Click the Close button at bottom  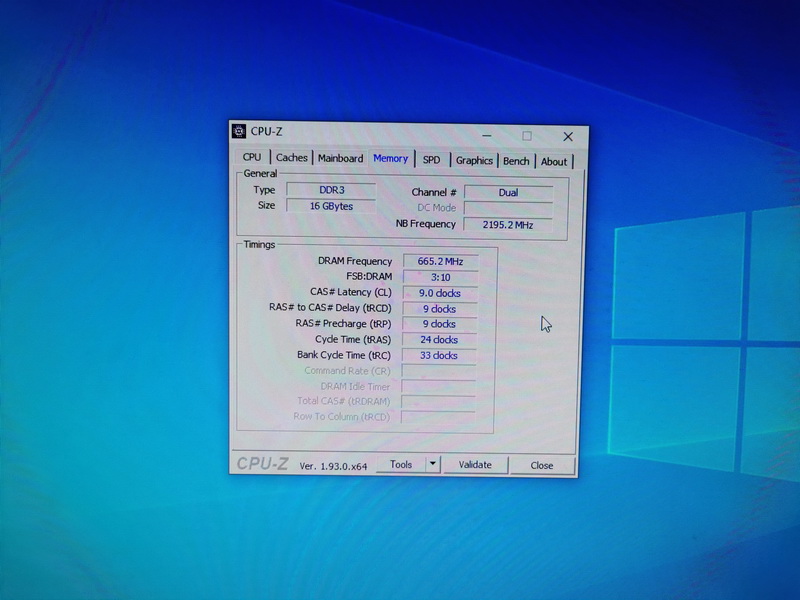click(x=542, y=465)
